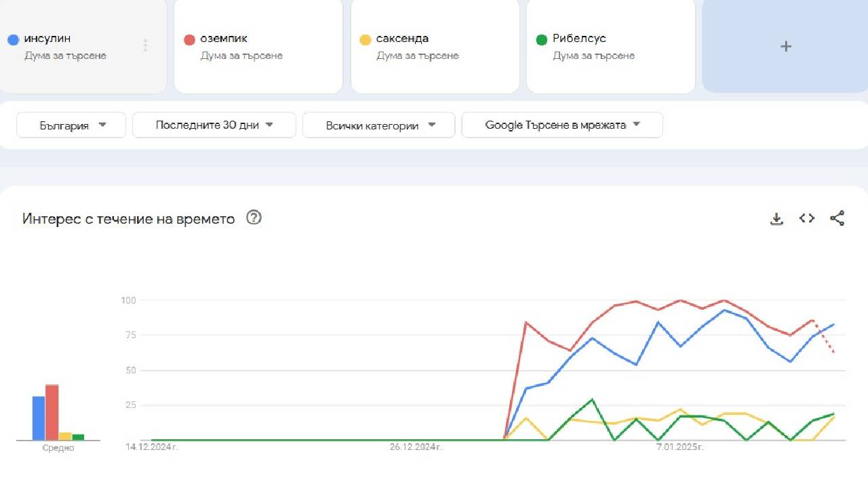Open the Всички категории category dropdown
868x488 pixels.
378,125
